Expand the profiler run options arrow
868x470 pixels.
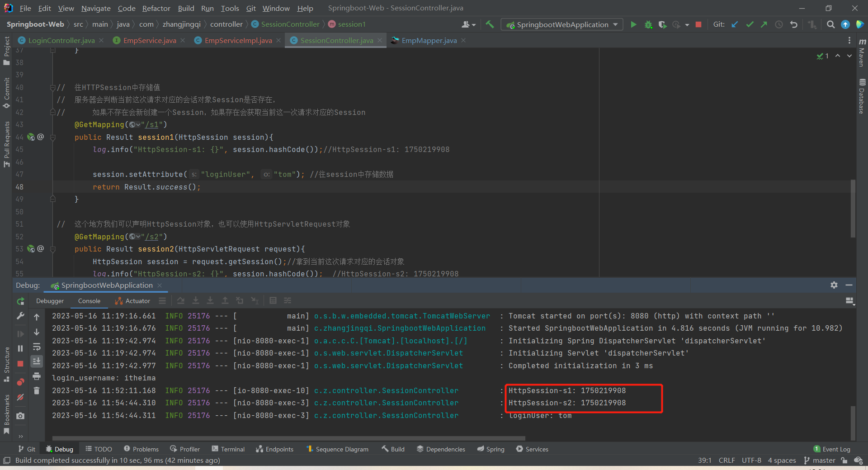tap(687, 25)
